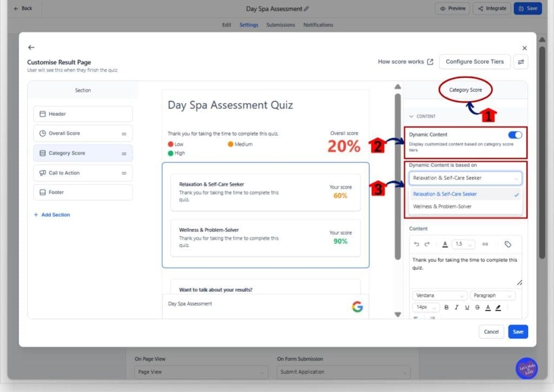This screenshot has height=392, width=554.
Task: Click the round chat widget in the bottom corner
Action: [x=526, y=368]
